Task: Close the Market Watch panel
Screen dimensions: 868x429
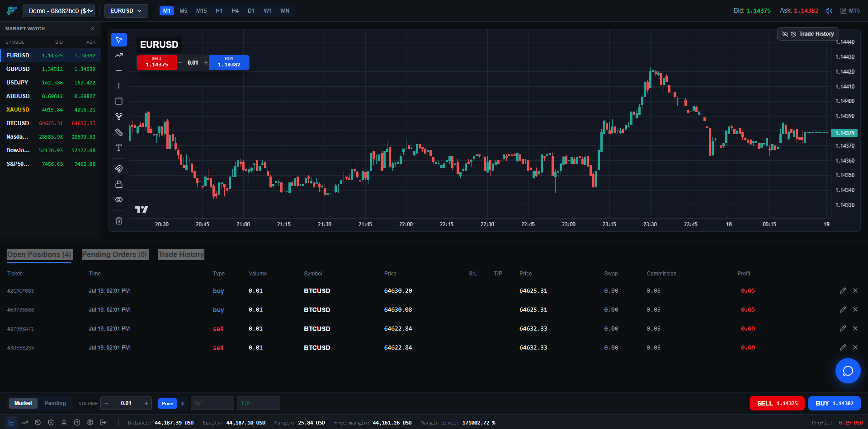Action: pyautogui.click(x=93, y=28)
